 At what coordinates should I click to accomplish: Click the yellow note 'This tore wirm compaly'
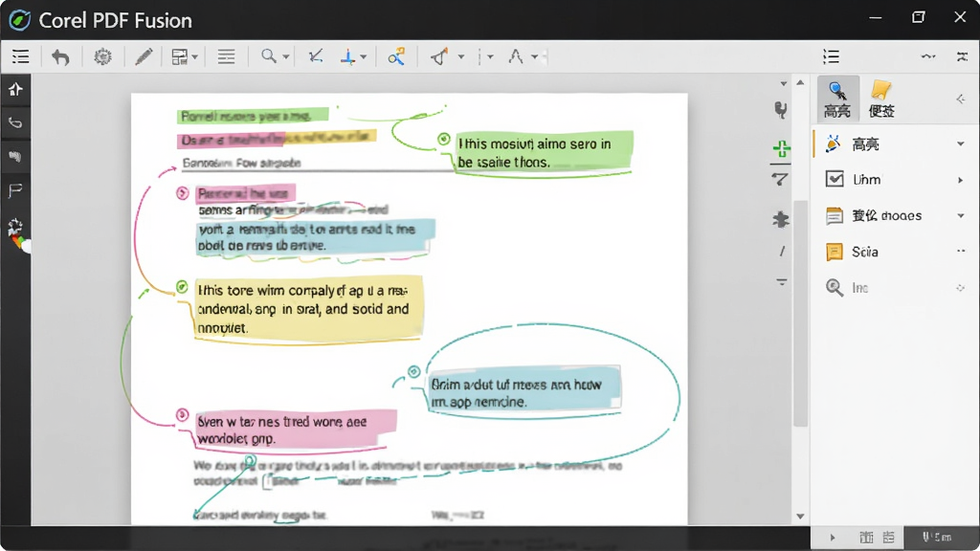(x=308, y=309)
